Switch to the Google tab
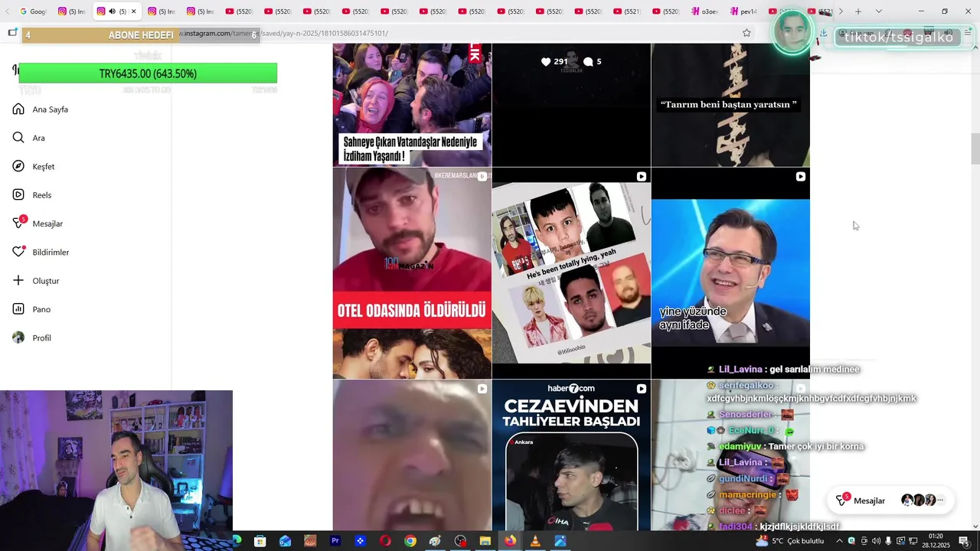 32,11
